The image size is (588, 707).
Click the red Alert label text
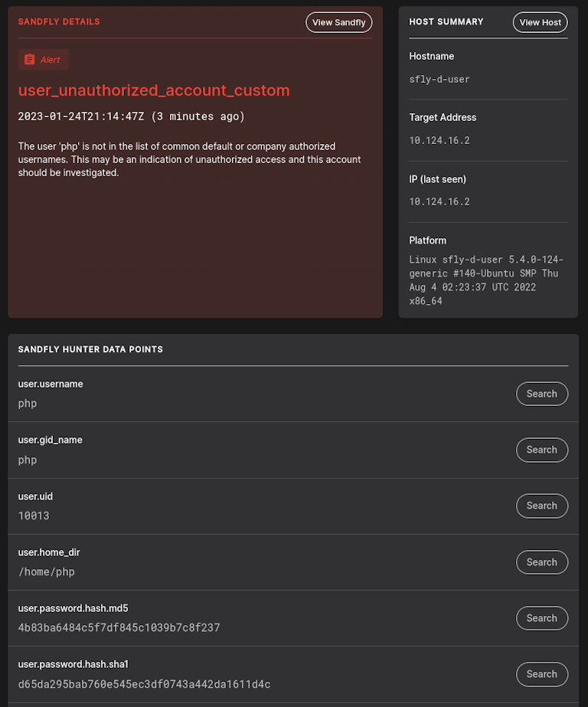tap(50, 60)
